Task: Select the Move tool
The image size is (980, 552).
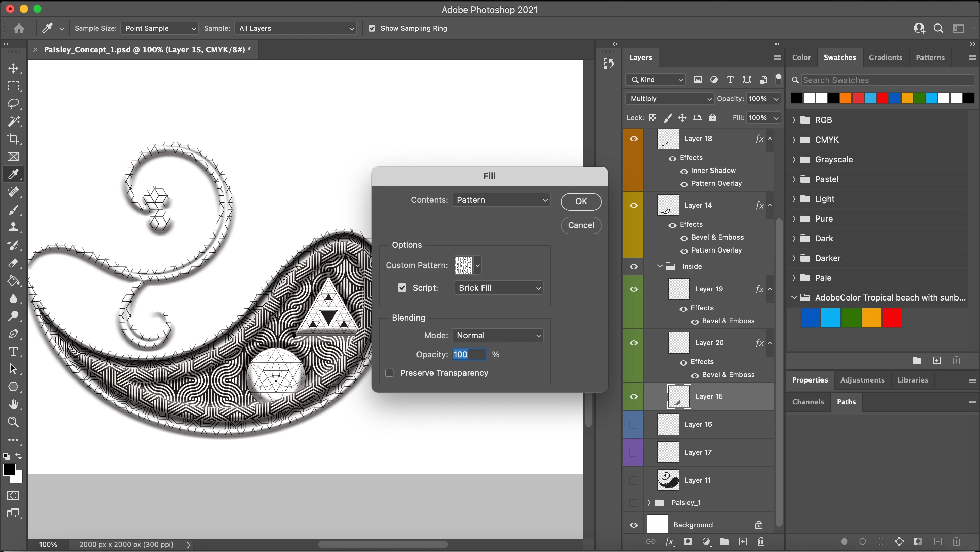Action: (13, 68)
